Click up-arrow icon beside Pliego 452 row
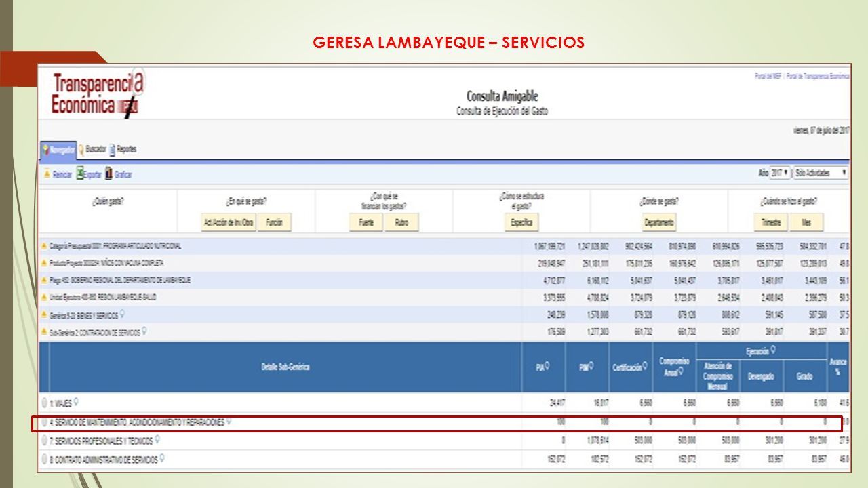 pyautogui.click(x=44, y=280)
